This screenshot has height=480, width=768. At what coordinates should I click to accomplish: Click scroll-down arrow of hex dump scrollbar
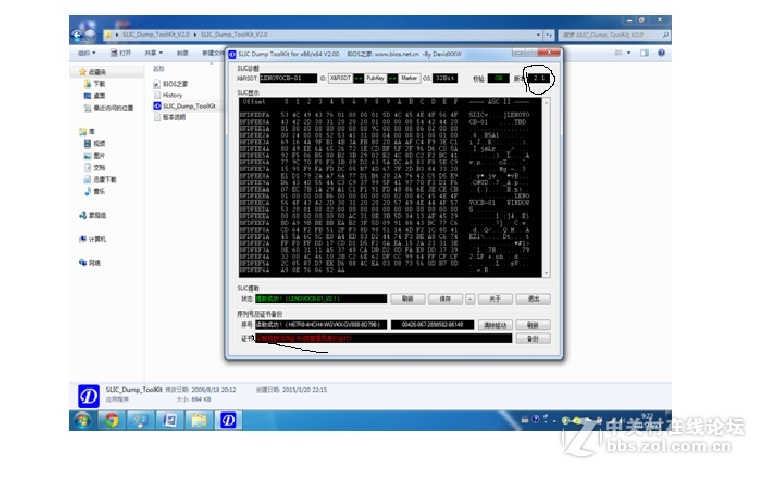tap(546, 273)
